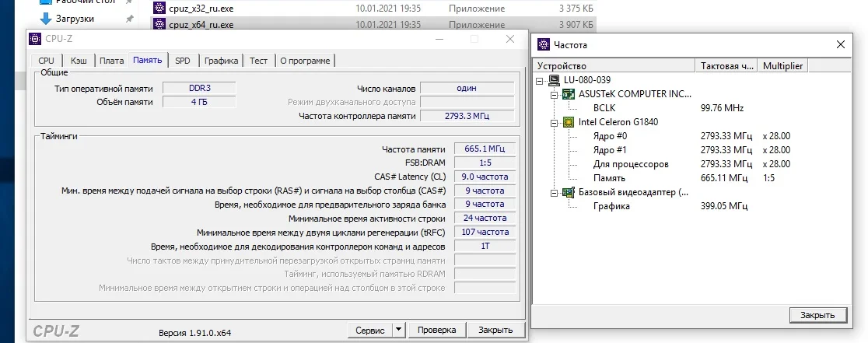Switch to the Плата tab
The width and height of the screenshot is (868, 343).
pos(111,61)
